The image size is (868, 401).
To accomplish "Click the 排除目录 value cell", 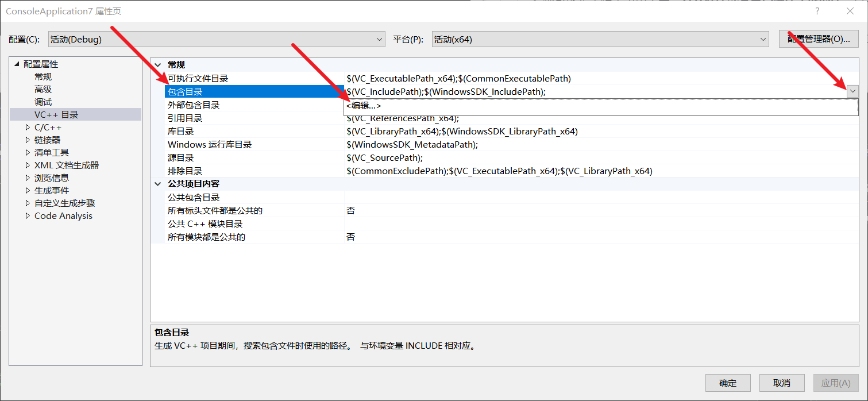I will coord(601,171).
